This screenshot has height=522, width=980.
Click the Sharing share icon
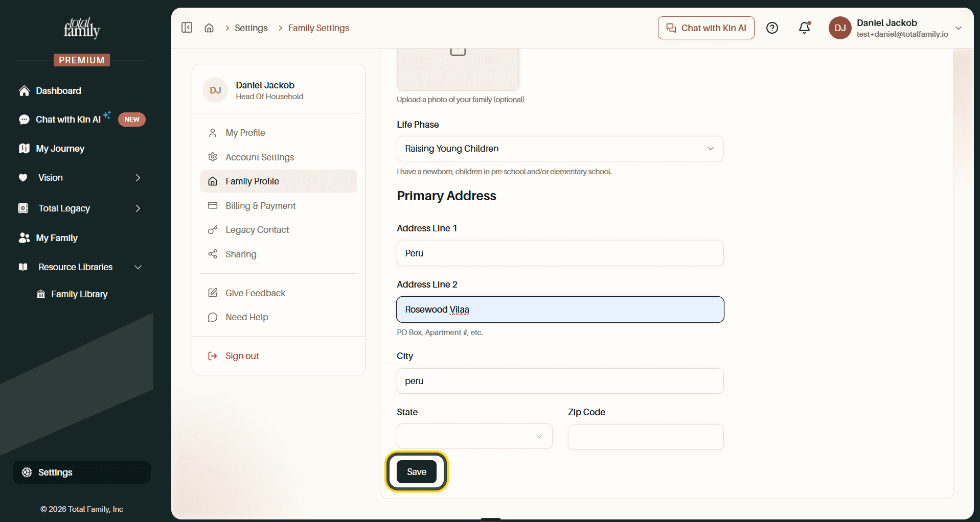coord(213,254)
